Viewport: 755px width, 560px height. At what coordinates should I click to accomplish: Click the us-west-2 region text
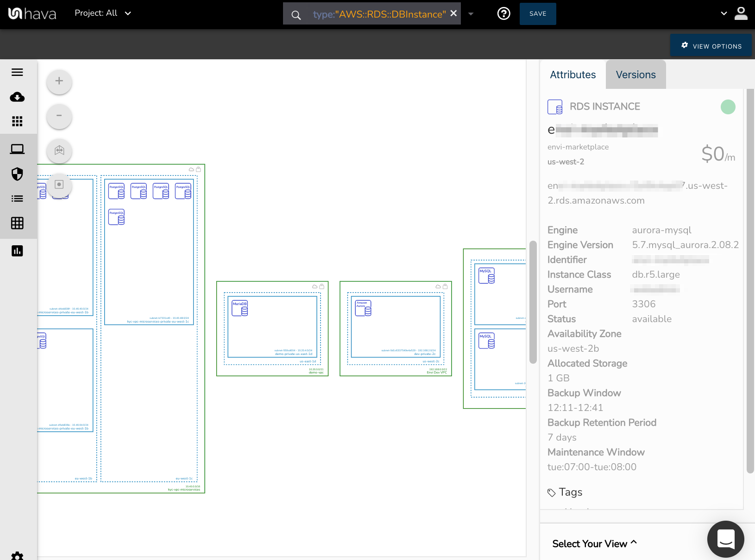point(566,162)
